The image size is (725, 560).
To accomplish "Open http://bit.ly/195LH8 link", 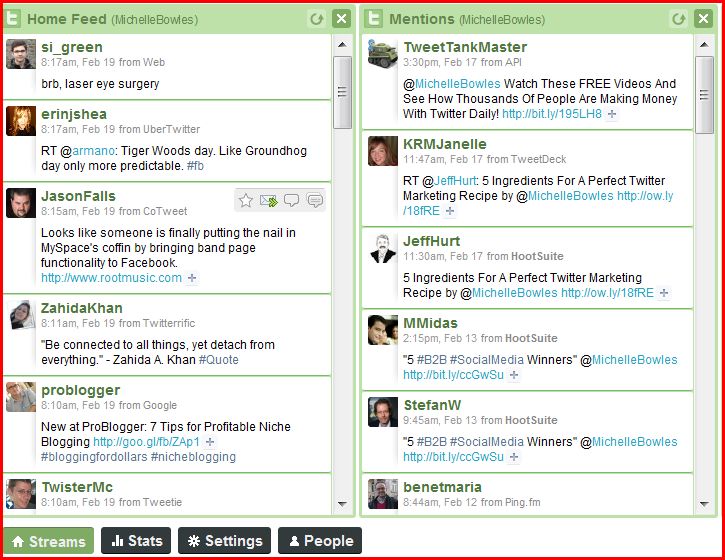I will pyautogui.click(x=552, y=114).
